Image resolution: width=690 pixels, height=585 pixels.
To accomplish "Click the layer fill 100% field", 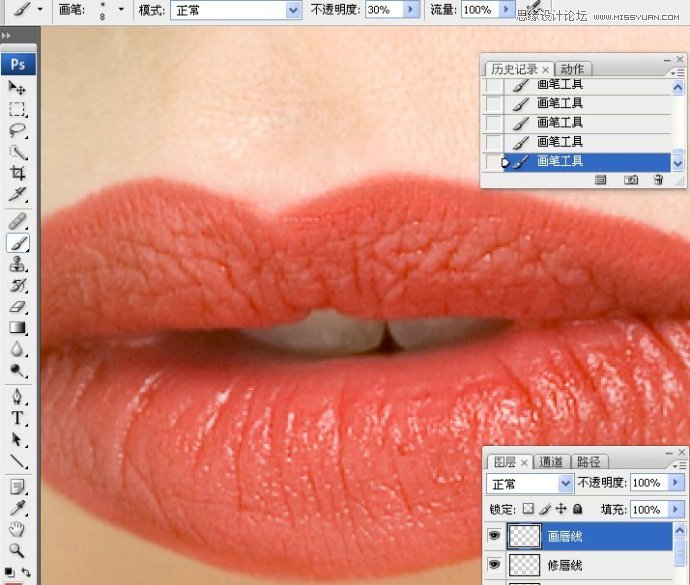I will click(x=649, y=510).
